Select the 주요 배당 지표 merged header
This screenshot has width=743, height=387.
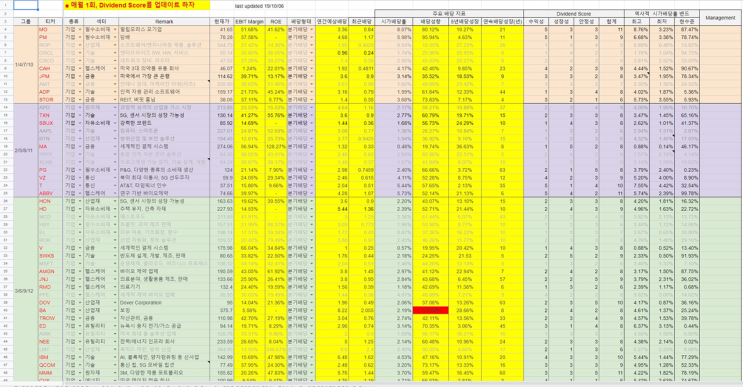449,14
